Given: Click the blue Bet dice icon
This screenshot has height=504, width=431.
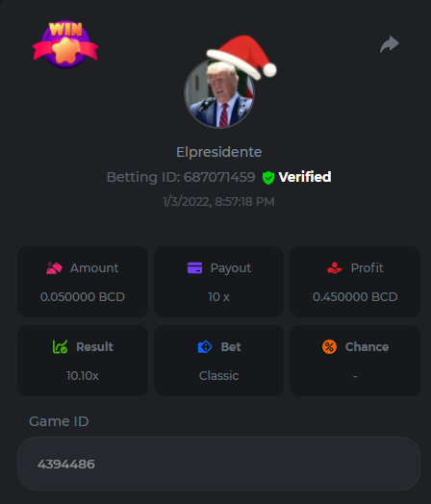Looking at the screenshot, I should click(x=205, y=347).
